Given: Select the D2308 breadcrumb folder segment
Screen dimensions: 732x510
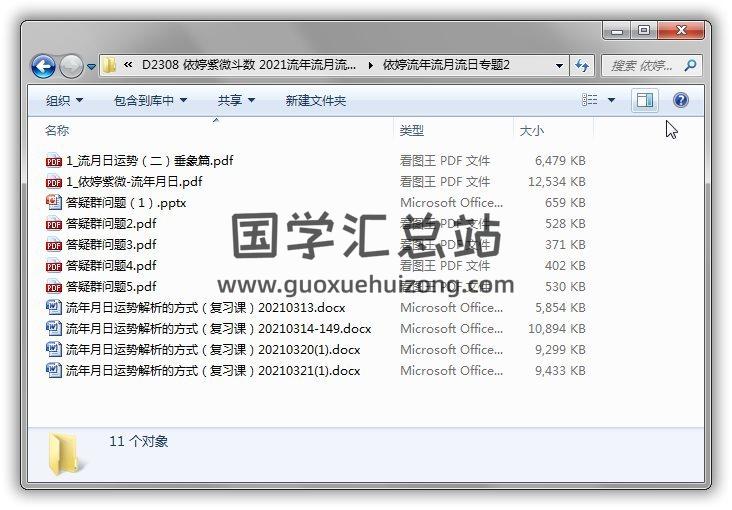Looking at the screenshot, I should coord(248,65).
